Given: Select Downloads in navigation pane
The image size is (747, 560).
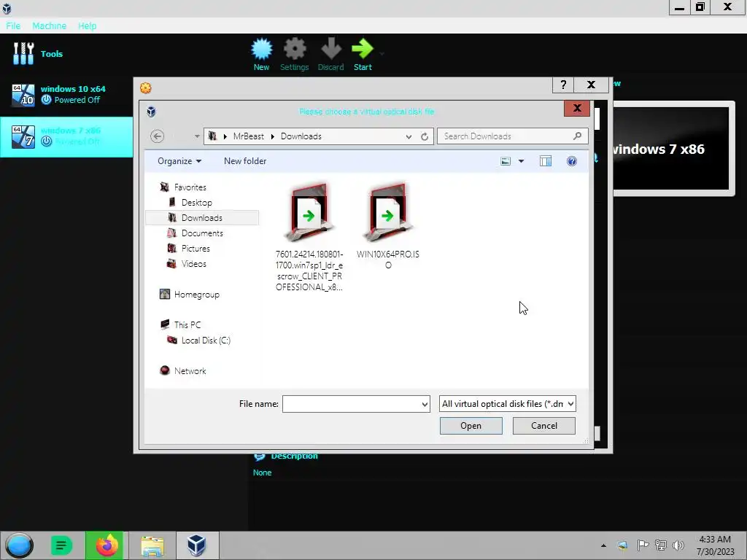Looking at the screenshot, I should tap(202, 217).
